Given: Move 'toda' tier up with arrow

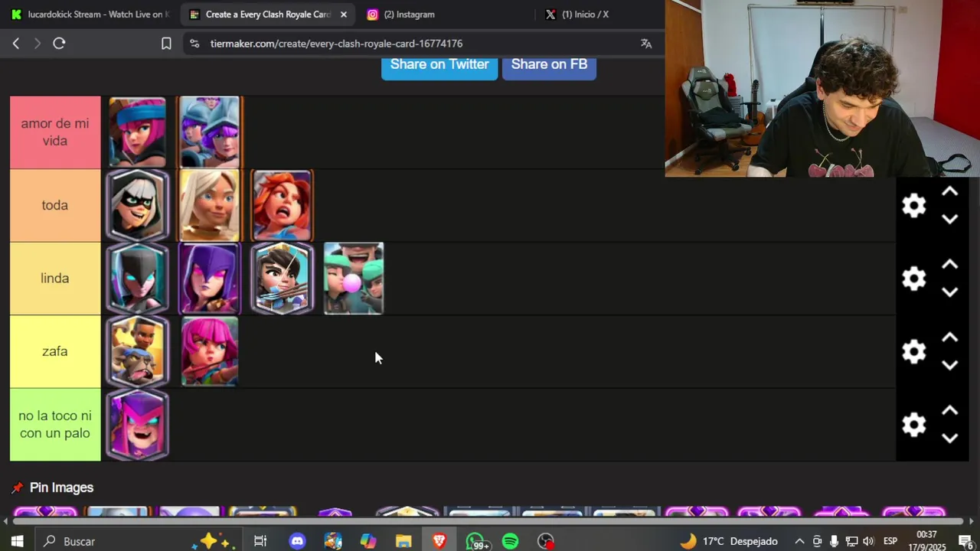Looking at the screenshot, I should (x=950, y=192).
